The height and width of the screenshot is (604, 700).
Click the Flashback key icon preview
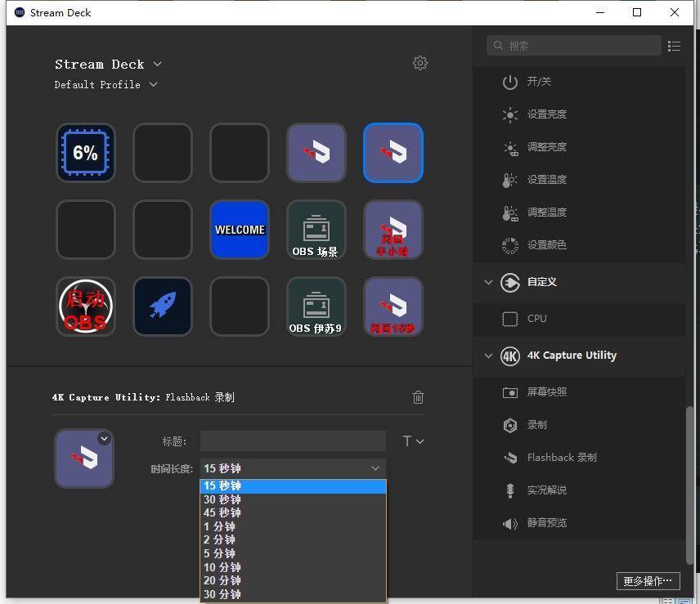coord(84,459)
